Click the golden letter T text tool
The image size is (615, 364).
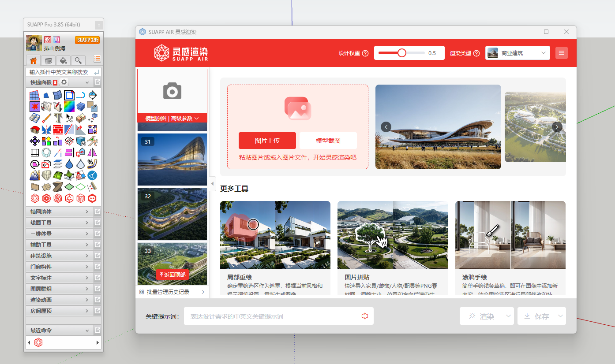(58, 118)
